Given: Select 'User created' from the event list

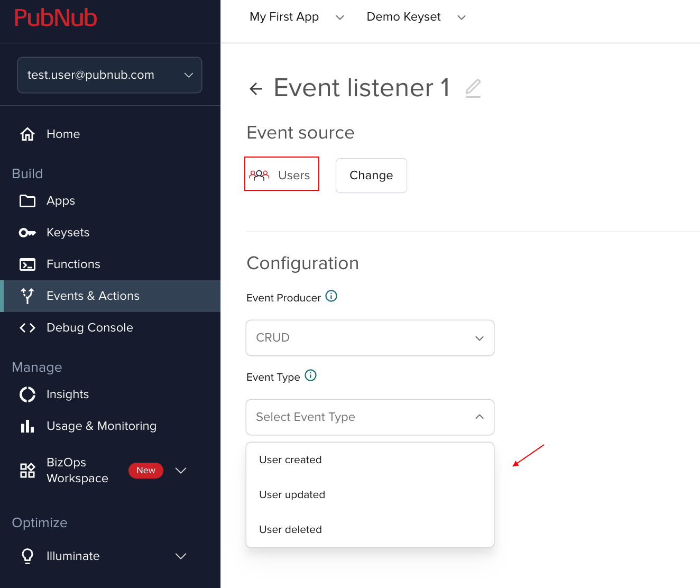Looking at the screenshot, I should tap(290, 460).
